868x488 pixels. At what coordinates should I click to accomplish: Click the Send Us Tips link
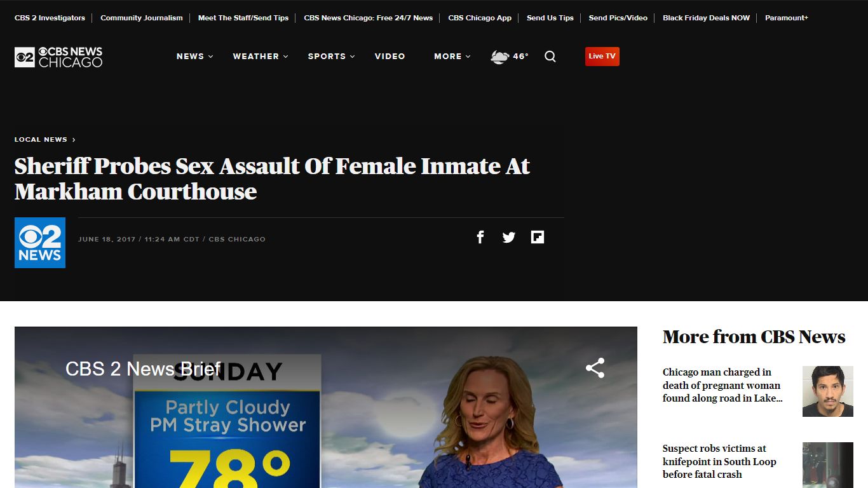point(550,18)
